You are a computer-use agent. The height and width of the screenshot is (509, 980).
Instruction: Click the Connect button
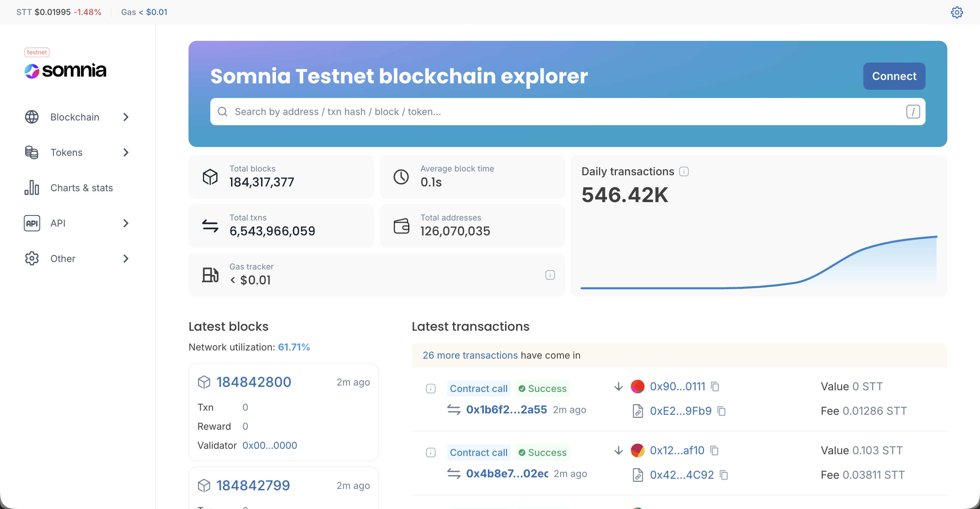click(x=894, y=76)
